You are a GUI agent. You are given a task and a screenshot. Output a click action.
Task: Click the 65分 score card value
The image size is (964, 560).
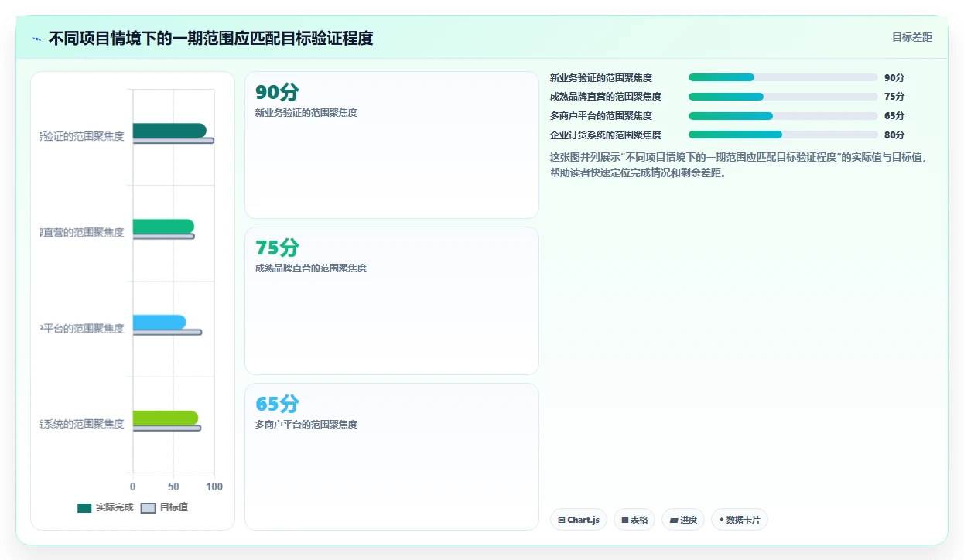pyautogui.click(x=277, y=405)
